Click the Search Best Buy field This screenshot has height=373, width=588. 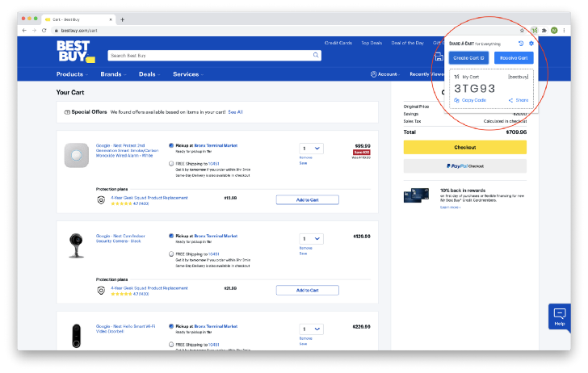[x=215, y=56]
